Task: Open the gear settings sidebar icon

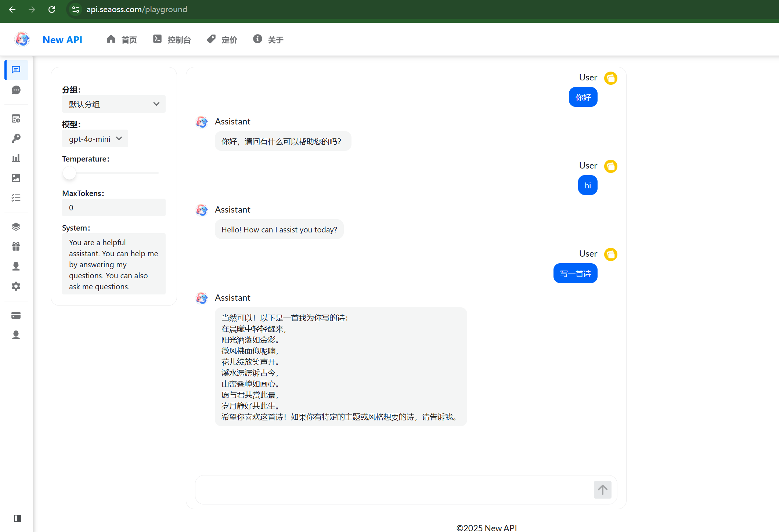Action: click(x=16, y=286)
